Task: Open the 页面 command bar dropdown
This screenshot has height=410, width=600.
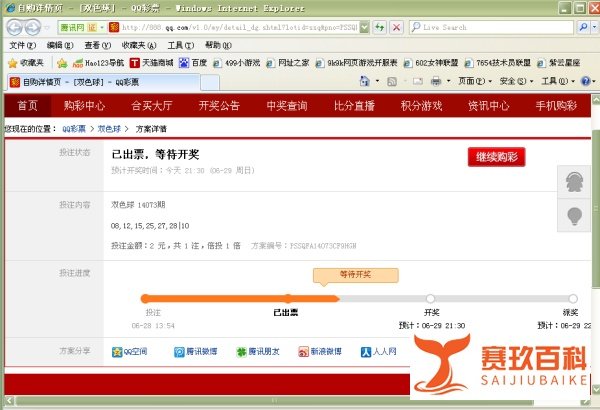Action: coord(475,81)
